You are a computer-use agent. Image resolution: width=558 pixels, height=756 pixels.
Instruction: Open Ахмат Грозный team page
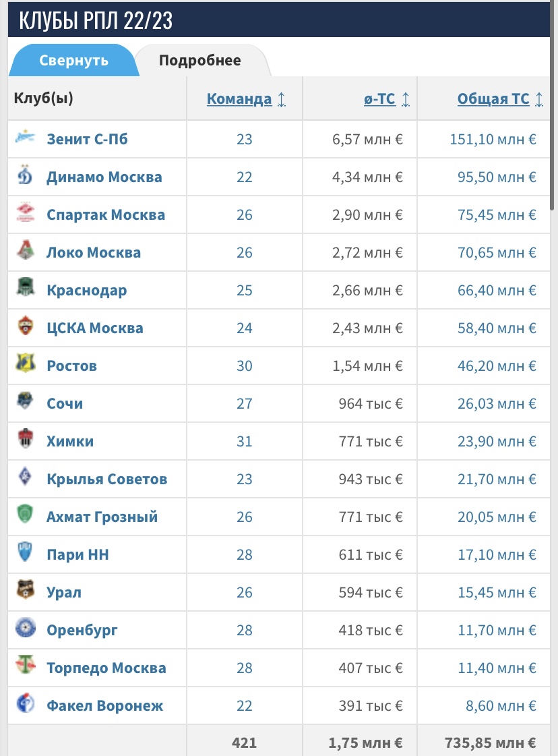102,517
